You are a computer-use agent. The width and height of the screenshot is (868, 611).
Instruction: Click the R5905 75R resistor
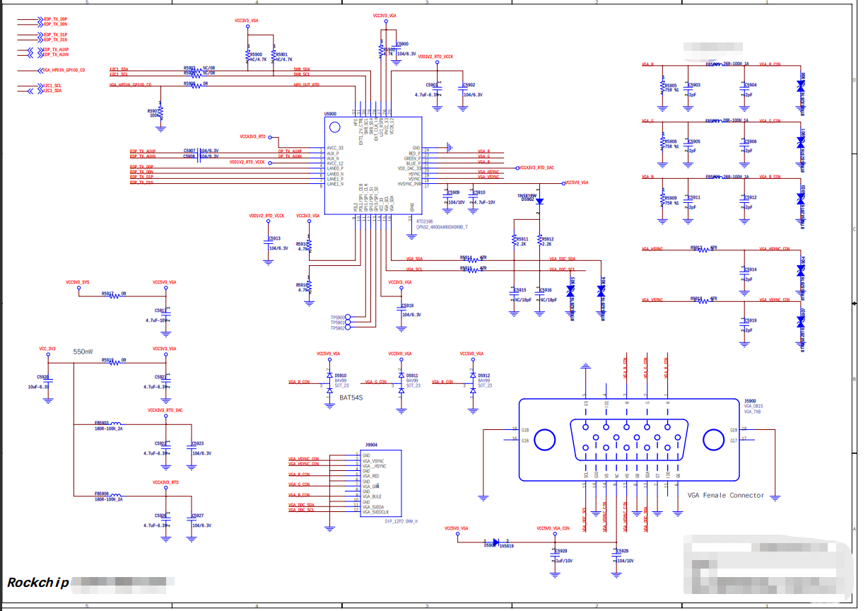(663, 86)
